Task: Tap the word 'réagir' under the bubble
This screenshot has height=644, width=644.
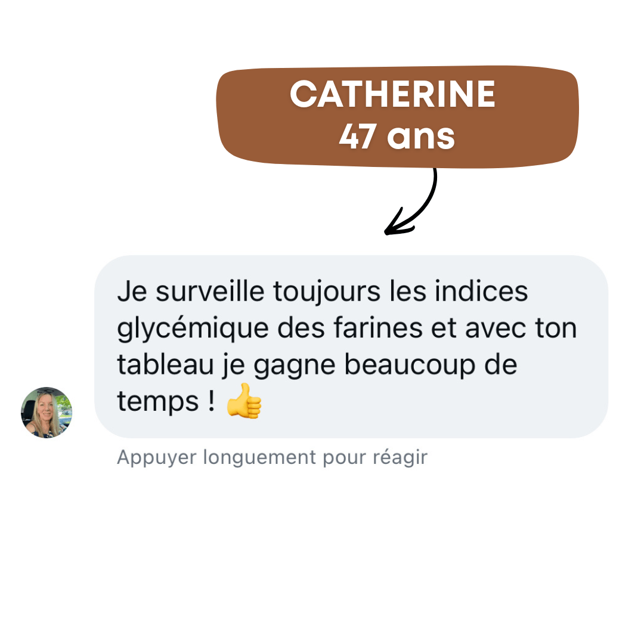Action: [400, 458]
